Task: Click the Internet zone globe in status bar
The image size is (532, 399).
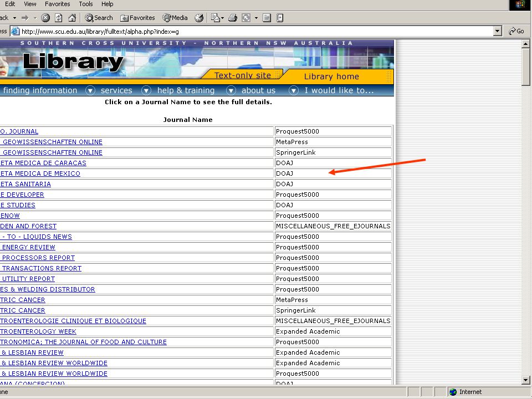Action: tap(453, 392)
